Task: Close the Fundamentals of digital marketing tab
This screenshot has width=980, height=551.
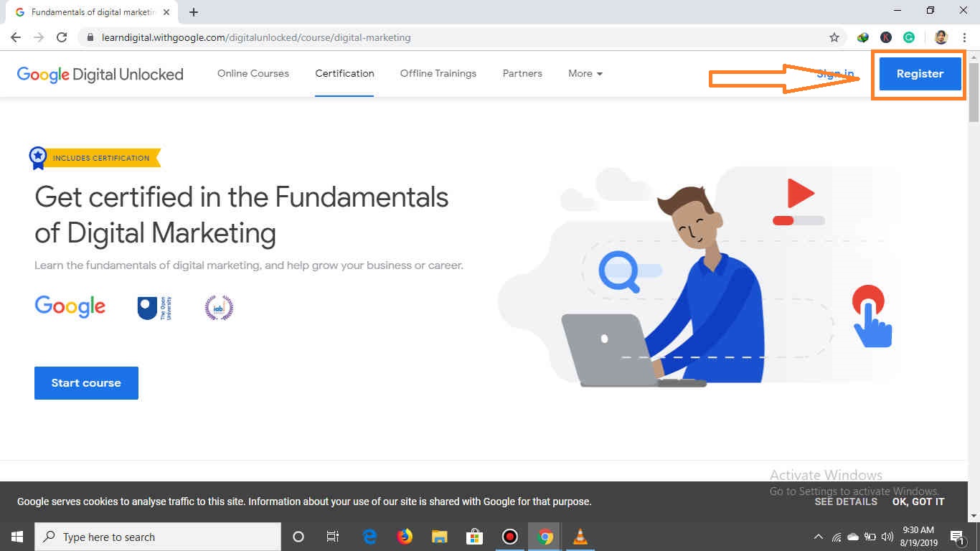Action: pos(166,12)
